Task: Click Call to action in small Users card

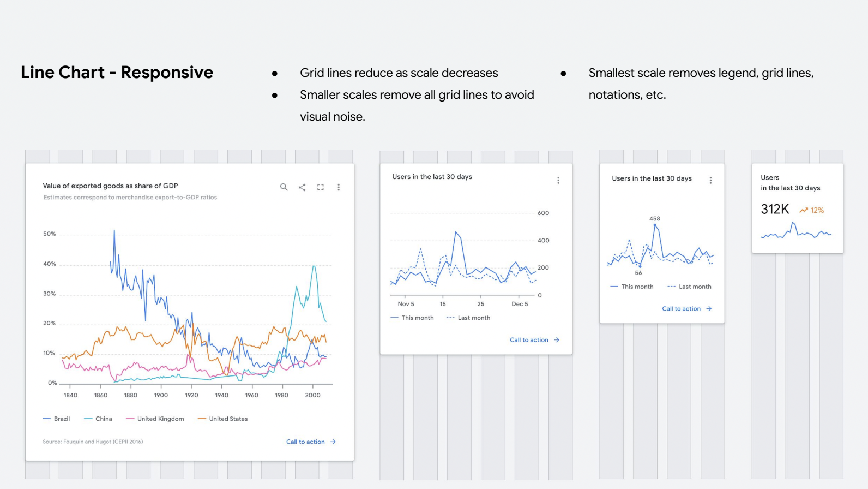Action: 681,309
